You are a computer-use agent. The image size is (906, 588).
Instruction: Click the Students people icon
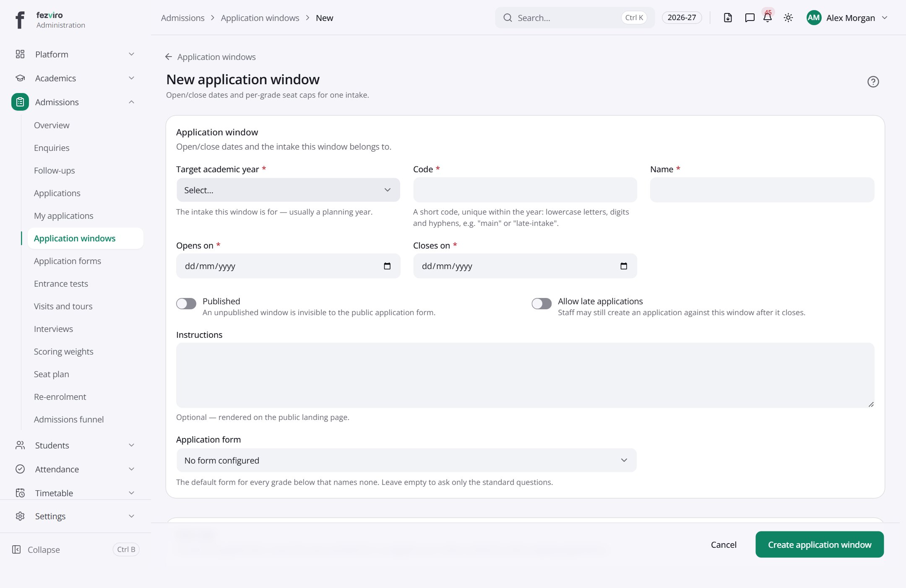coord(20,445)
